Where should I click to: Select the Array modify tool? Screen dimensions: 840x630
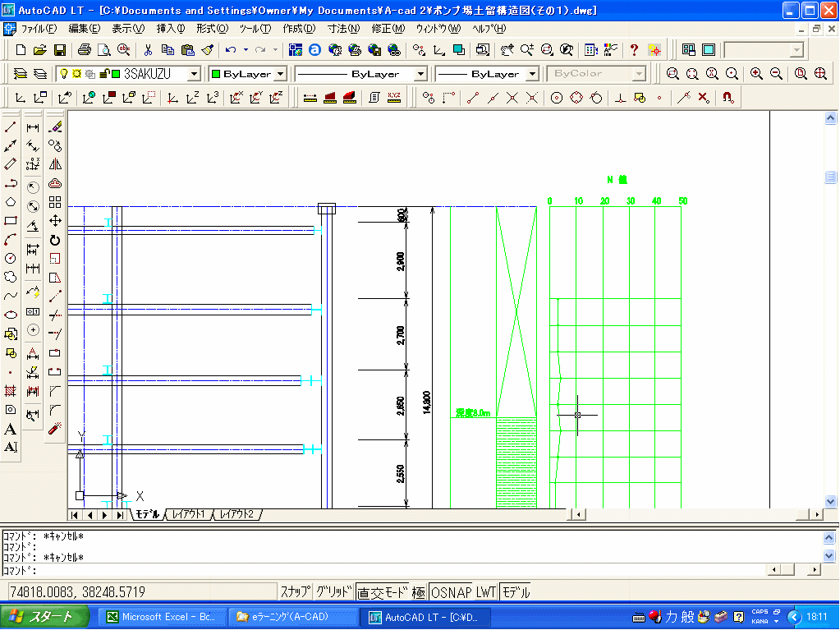[55, 202]
